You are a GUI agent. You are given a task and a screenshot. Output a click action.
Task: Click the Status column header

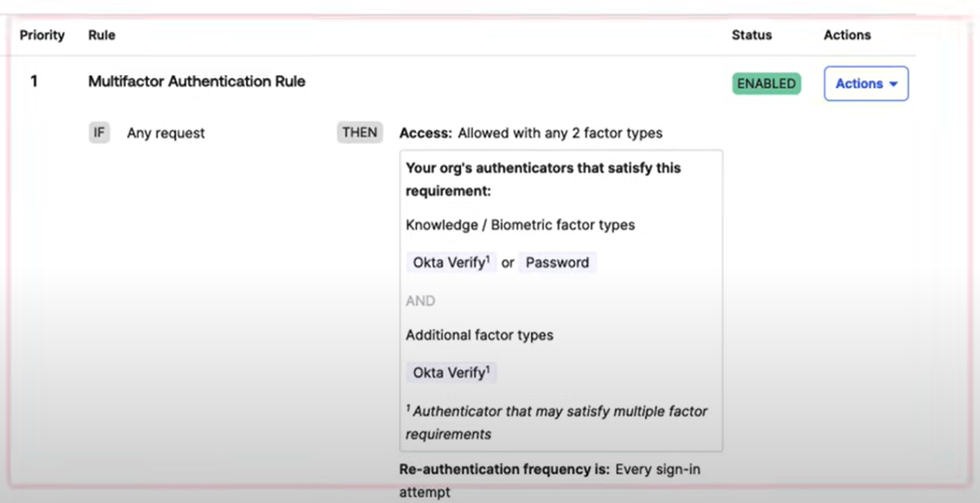click(x=752, y=35)
